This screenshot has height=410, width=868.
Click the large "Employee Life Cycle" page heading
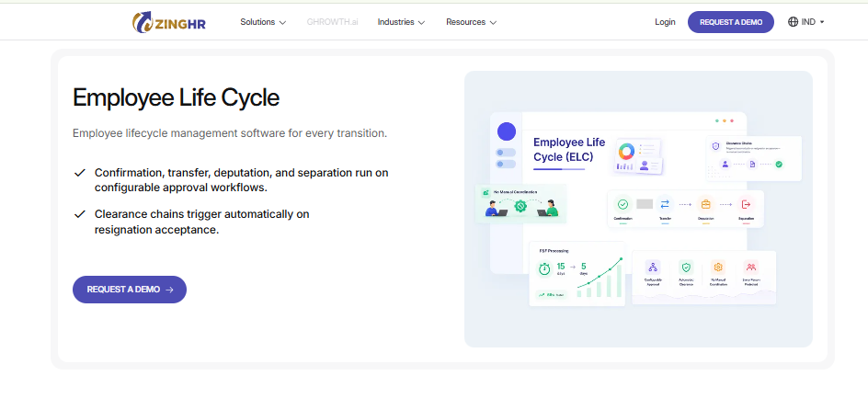click(176, 98)
